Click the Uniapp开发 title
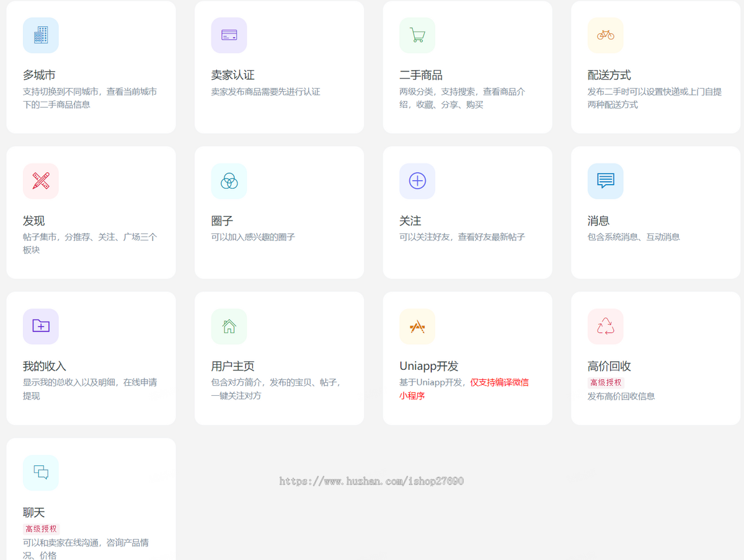This screenshot has height=560, width=744. click(429, 366)
